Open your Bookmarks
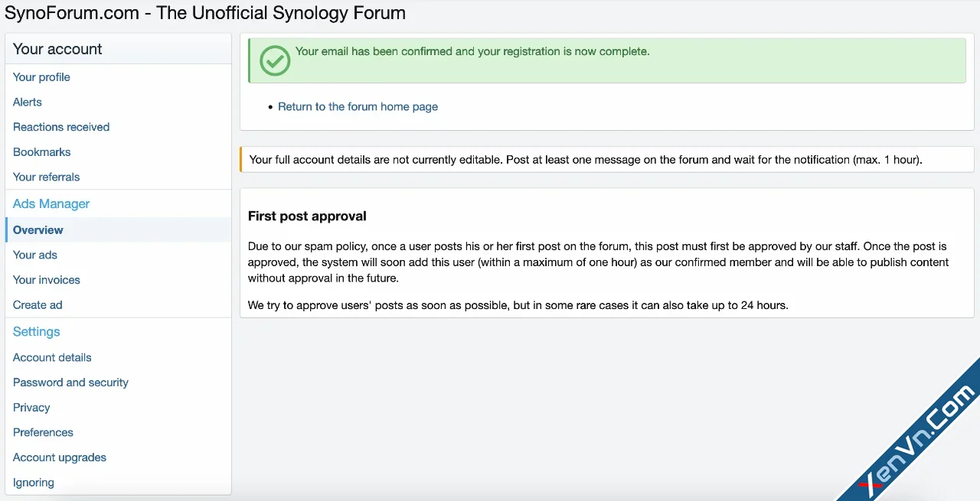Viewport: 980px width, 501px height. tap(41, 151)
